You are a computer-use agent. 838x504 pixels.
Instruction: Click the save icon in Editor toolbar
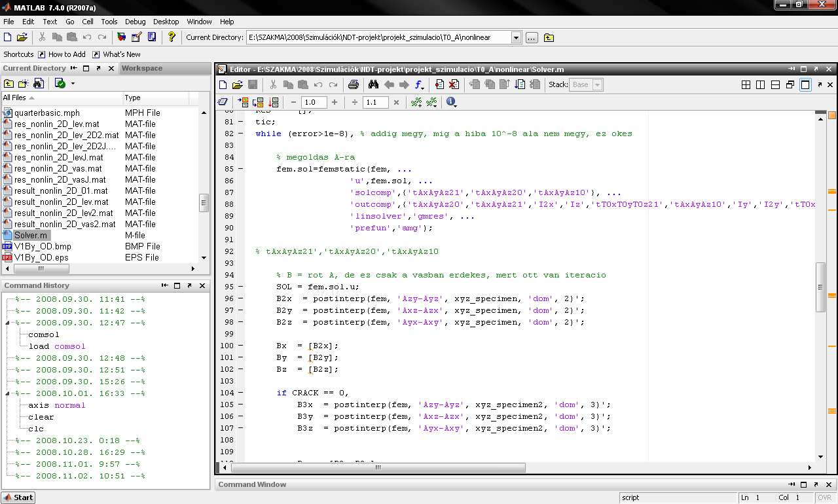click(x=253, y=84)
